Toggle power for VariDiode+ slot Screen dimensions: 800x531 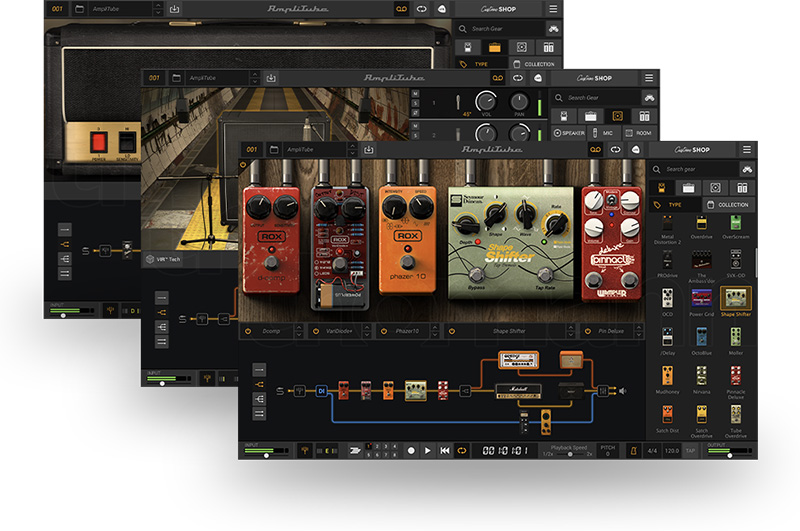[316, 331]
